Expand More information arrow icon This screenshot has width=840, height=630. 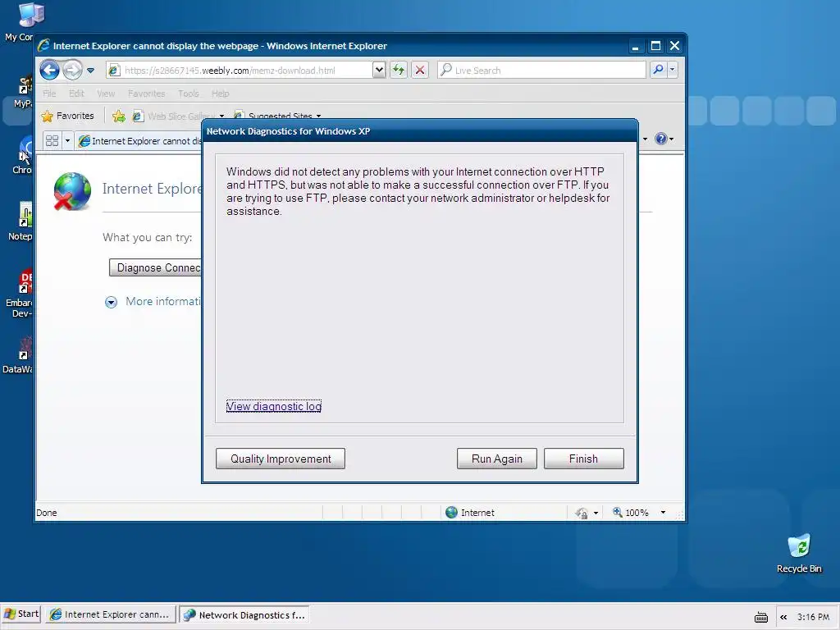pos(111,302)
